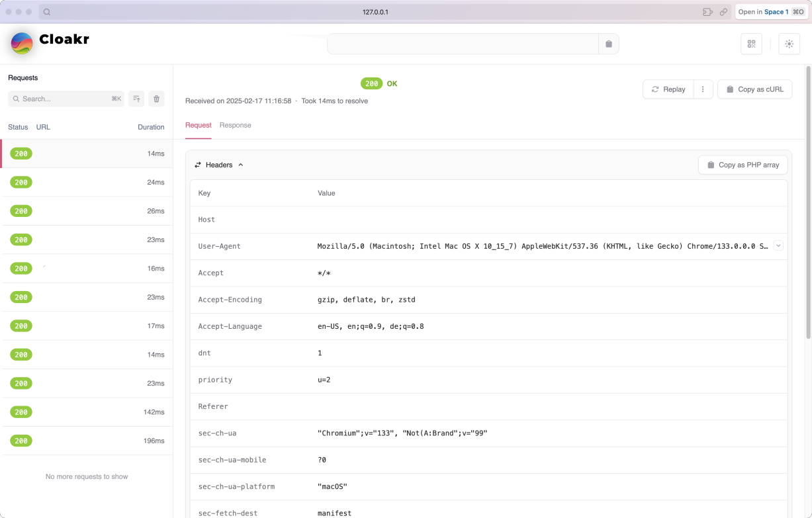Select the 196ms request row
This screenshot has width=812, height=518.
click(x=86, y=441)
